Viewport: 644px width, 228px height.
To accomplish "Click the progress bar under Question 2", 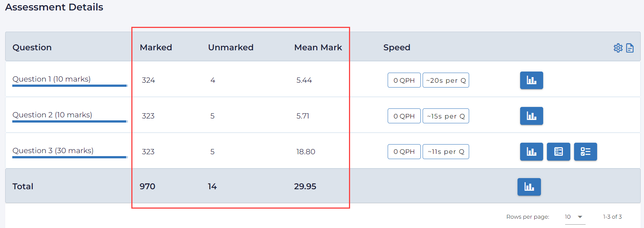I will click(70, 122).
